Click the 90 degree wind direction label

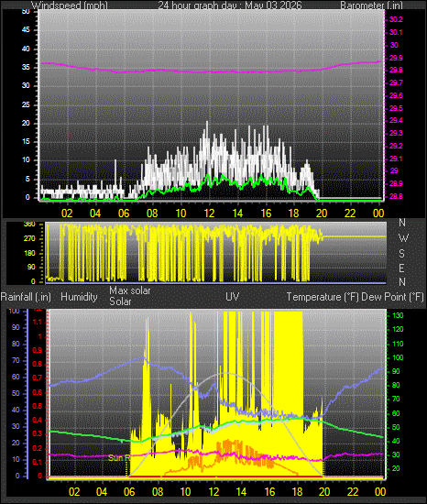click(31, 268)
